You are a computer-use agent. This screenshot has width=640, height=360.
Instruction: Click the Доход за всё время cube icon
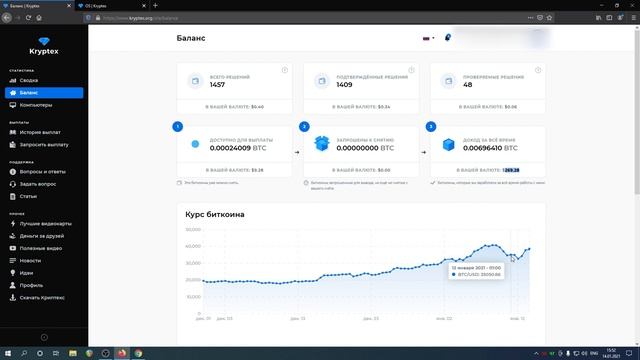[x=449, y=144]
